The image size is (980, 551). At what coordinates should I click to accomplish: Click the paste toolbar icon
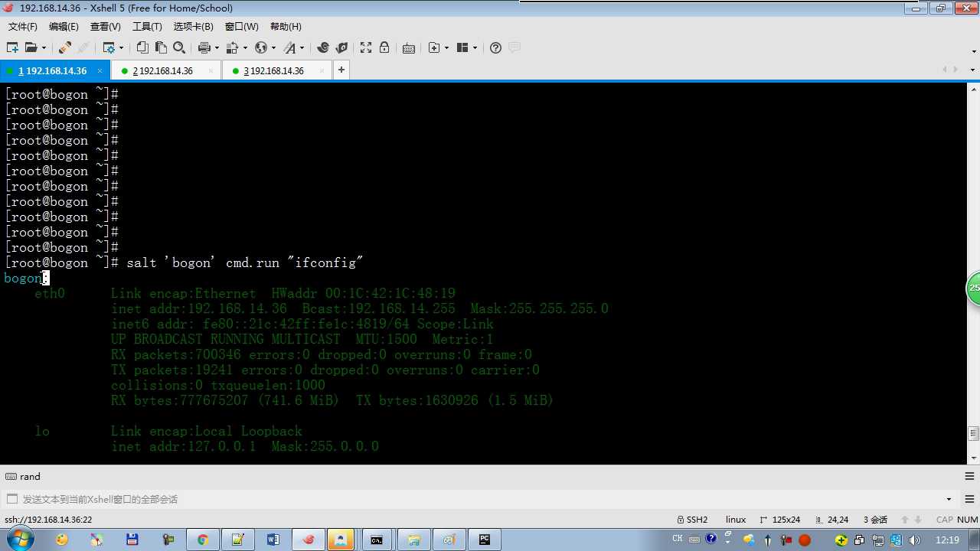pos(161,47)
